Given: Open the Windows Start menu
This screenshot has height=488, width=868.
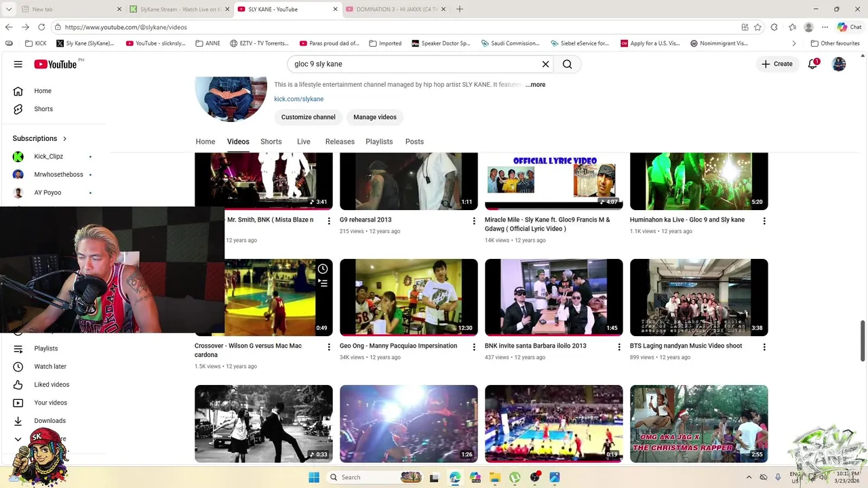Looking at the screenshot, I should pyautogui.click(x=314, y=477).
